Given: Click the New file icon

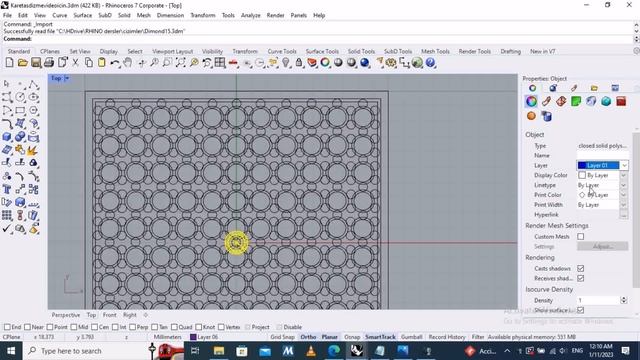Looking at the screenshot, I should pos(9,63).
